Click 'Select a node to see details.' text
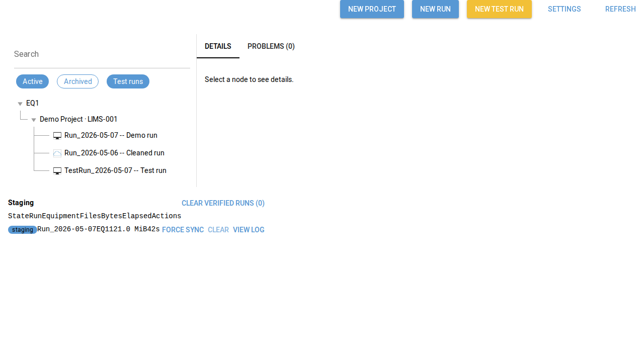Screen dimensions: 644x362 click(249, 79)
